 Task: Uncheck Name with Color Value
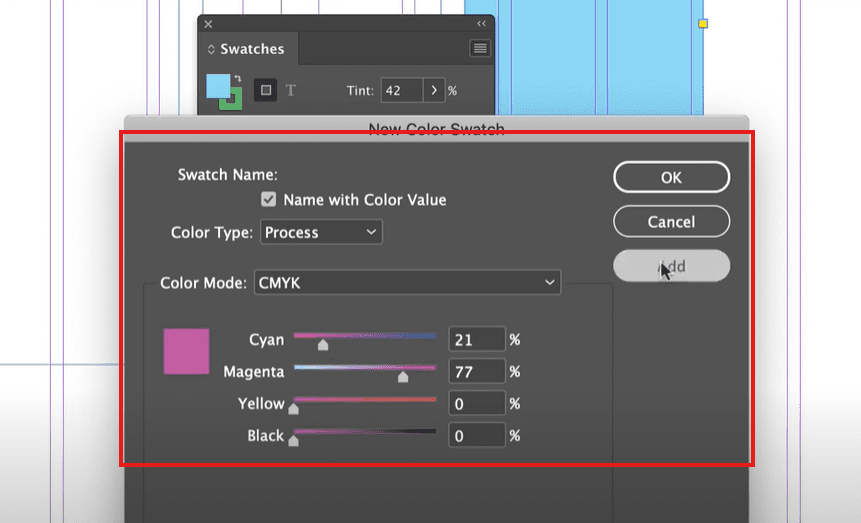point(269,199)
